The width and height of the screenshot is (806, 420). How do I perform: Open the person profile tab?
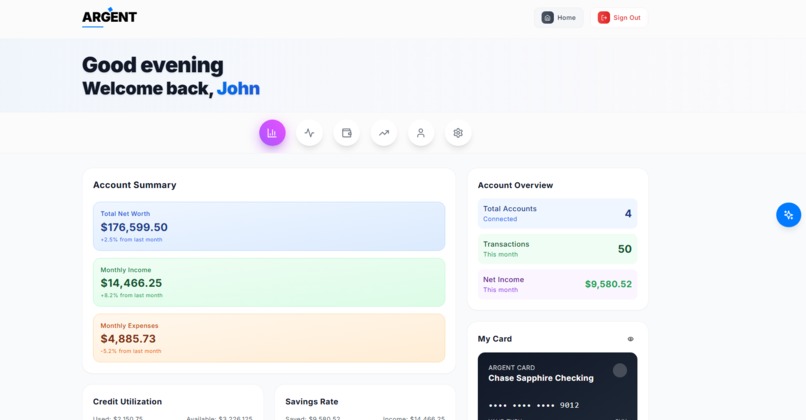tap(421, 133)
